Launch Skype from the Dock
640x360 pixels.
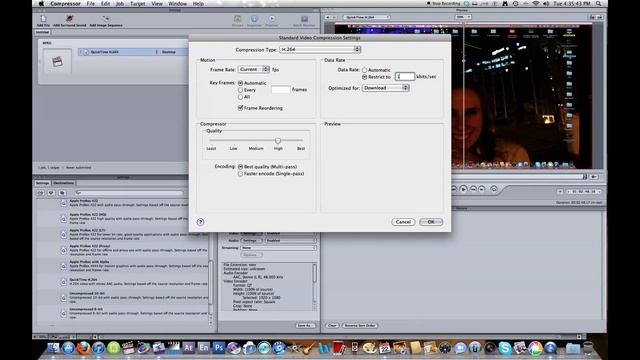505,348
